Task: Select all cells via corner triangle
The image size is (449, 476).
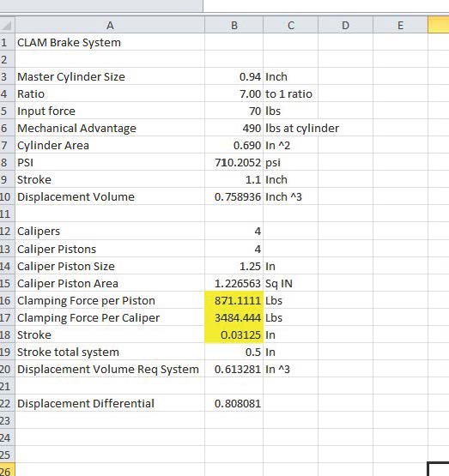Action: [7, 25]
